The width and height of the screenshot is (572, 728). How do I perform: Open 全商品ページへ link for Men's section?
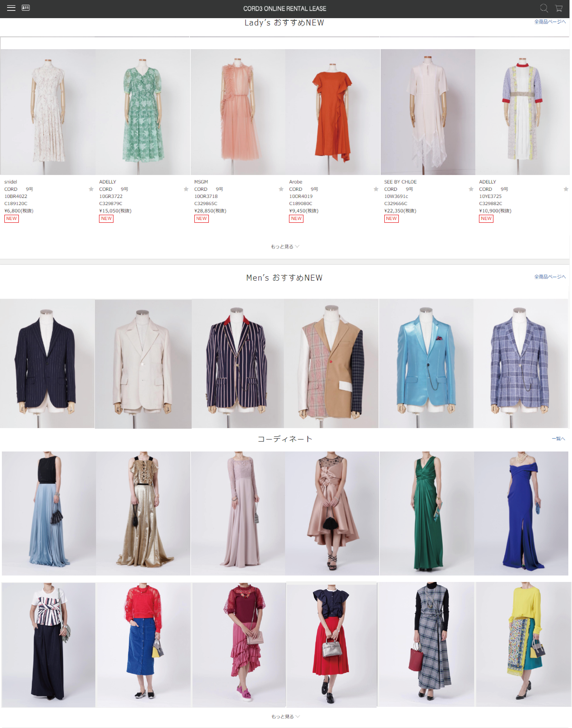click(x=550, y=277)
